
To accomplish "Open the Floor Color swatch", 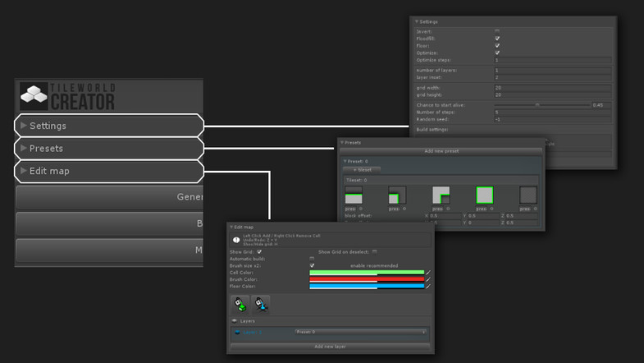I will (x=367, y=286).
